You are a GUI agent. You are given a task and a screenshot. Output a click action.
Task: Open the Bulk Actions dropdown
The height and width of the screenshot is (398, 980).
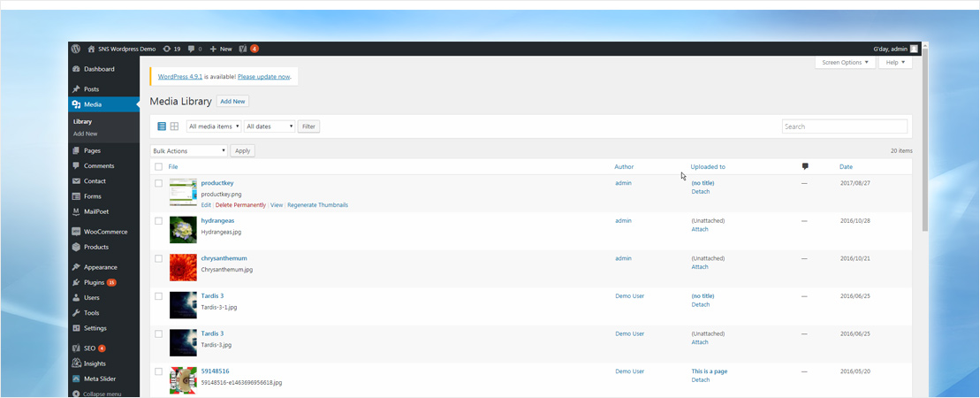point(189,150)
